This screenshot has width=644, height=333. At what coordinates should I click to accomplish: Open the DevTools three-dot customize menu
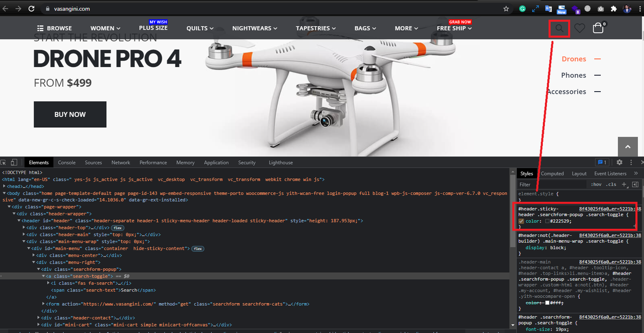tap(630, 162)
